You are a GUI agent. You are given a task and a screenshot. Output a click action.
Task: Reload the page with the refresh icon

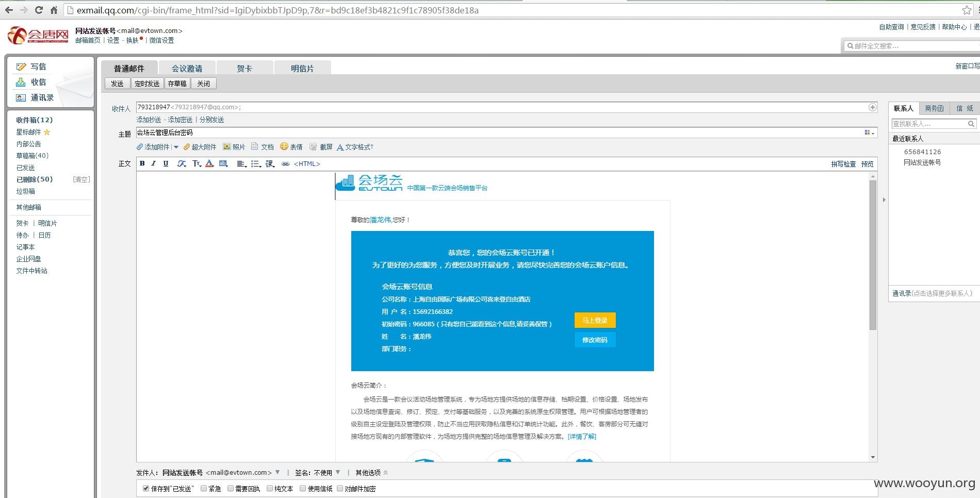[39, 10]
